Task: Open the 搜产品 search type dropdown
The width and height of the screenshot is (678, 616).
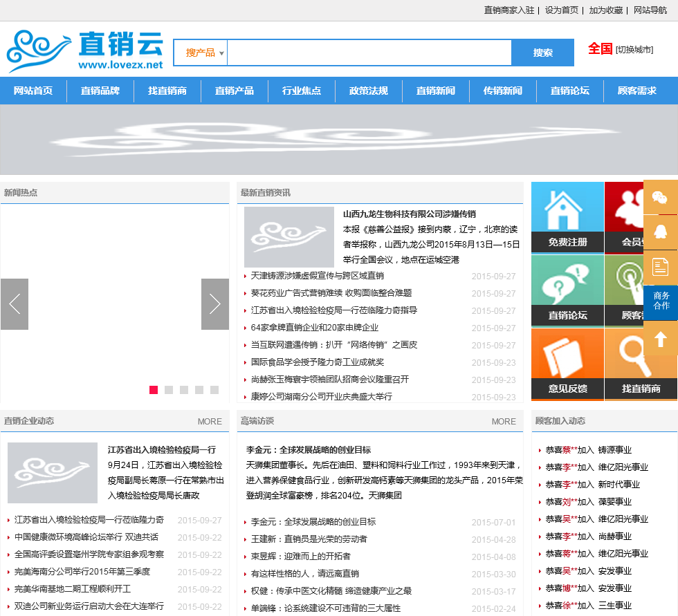Action: 200,53
